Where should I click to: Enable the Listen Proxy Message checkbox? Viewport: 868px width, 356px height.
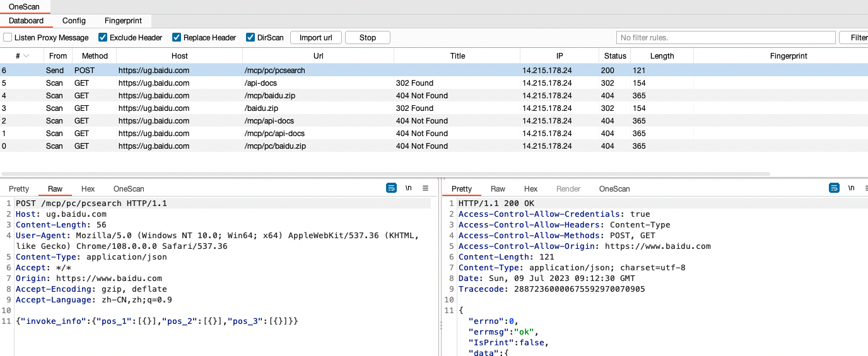coord(8,37)
